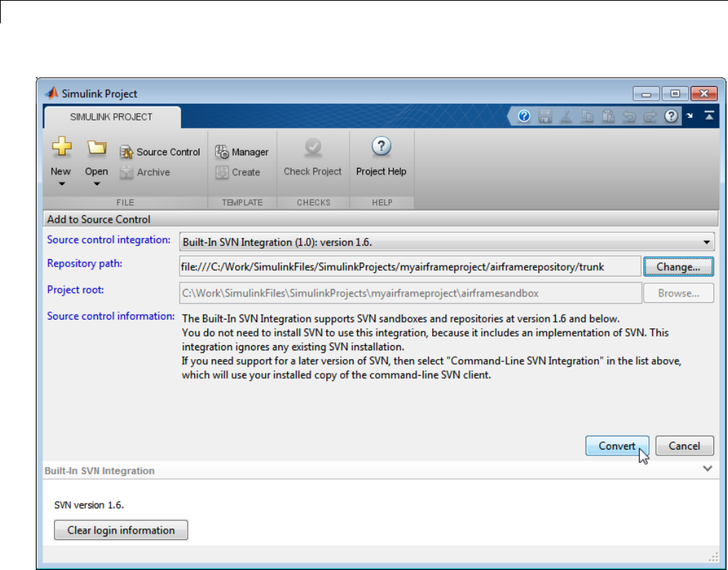Open Project Help

(381, 158)
